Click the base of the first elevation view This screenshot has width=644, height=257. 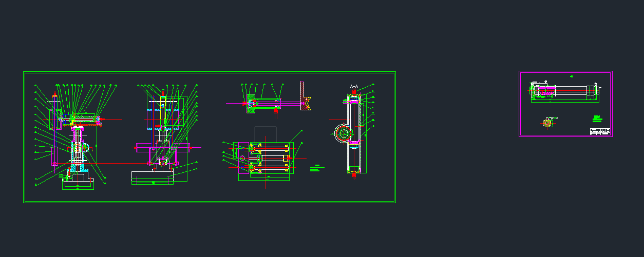coord(78,184)
